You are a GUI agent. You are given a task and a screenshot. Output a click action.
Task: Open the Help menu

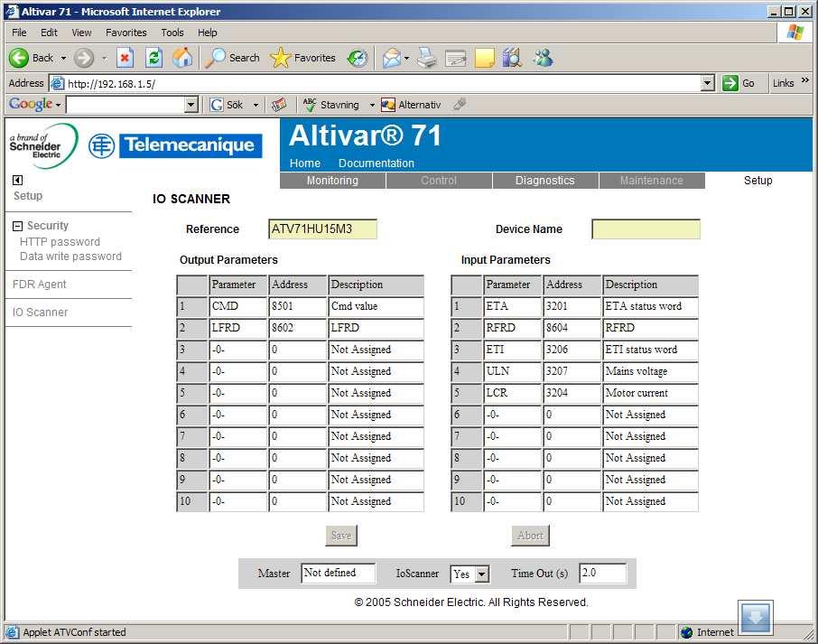pyautogui.click(x=207, y=33)
